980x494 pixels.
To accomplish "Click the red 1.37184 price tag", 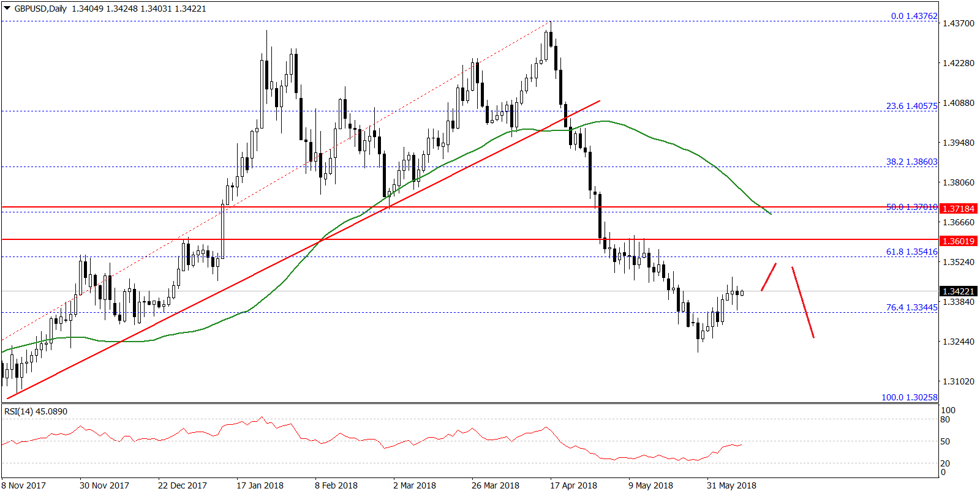I will (x=958, y=209).
